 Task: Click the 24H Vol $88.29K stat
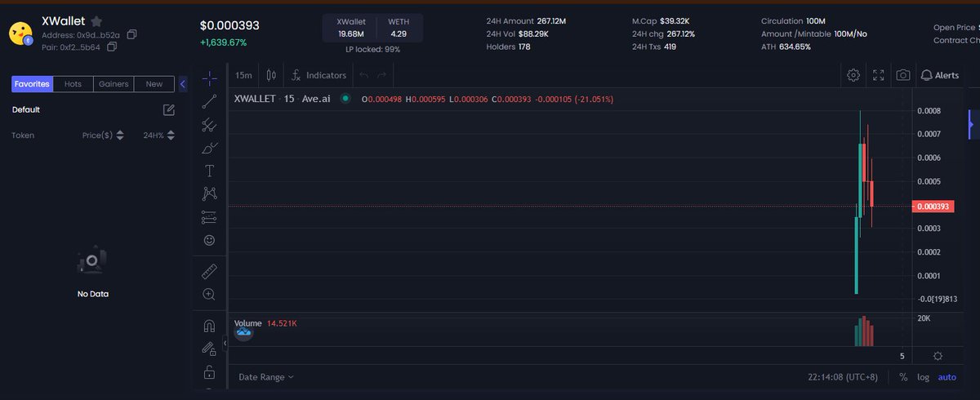[517, 33]
